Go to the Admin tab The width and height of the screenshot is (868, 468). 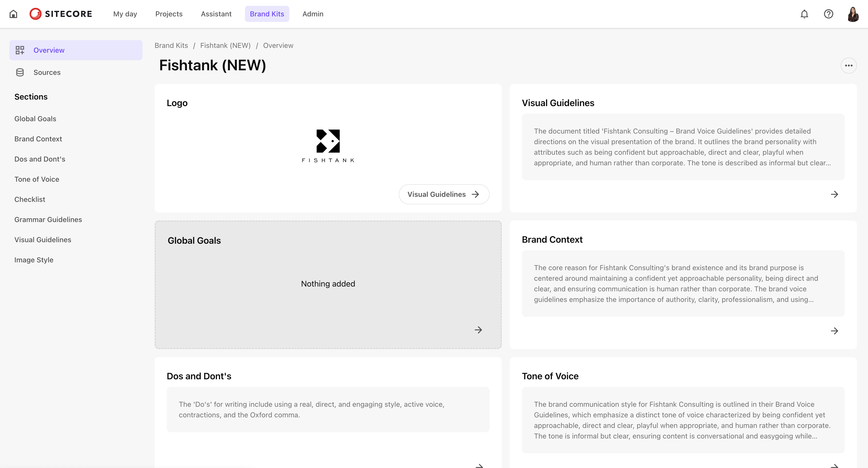pos(313,14)
